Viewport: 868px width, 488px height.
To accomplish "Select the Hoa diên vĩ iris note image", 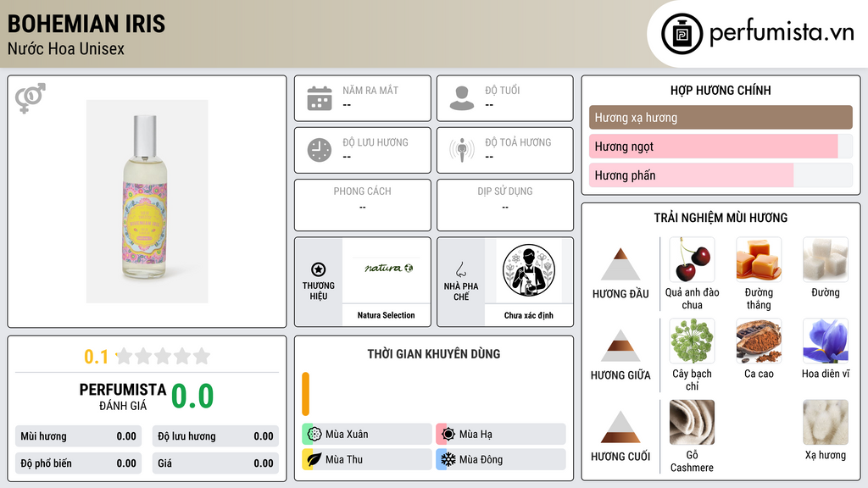I will tap(826, 341).
